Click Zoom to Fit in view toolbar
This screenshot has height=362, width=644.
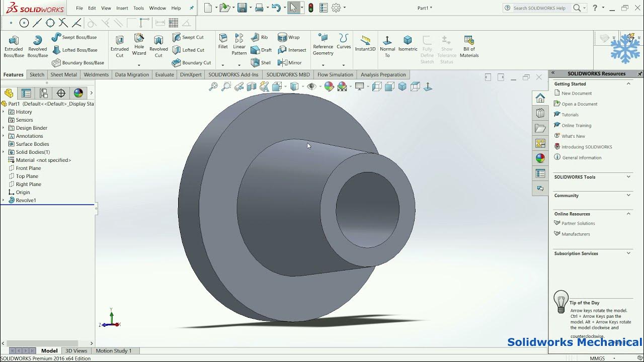(213, 86)
